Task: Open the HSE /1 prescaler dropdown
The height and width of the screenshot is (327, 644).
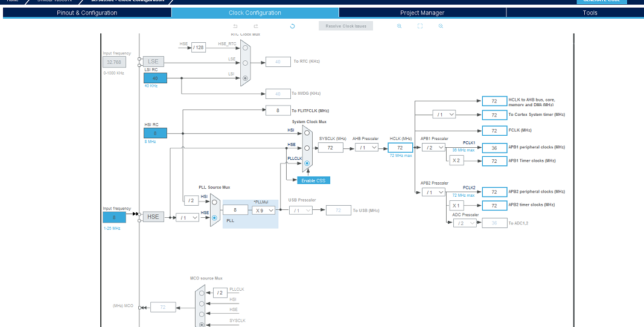Action: pyautogui.click(x=187, y=217)
